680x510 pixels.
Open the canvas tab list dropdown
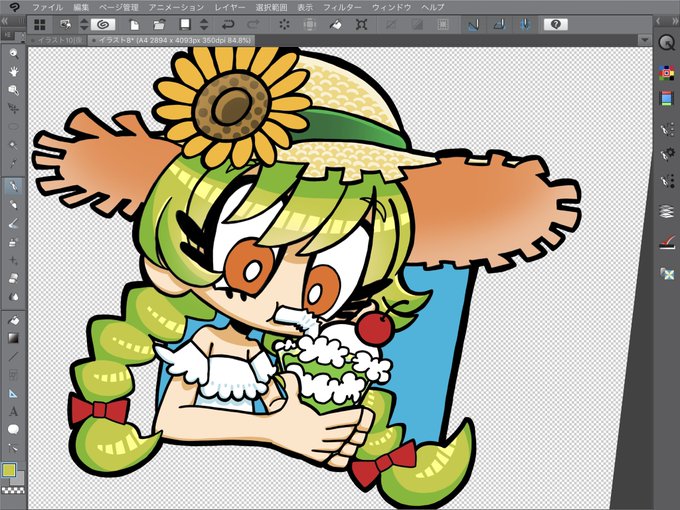[645, 40]
